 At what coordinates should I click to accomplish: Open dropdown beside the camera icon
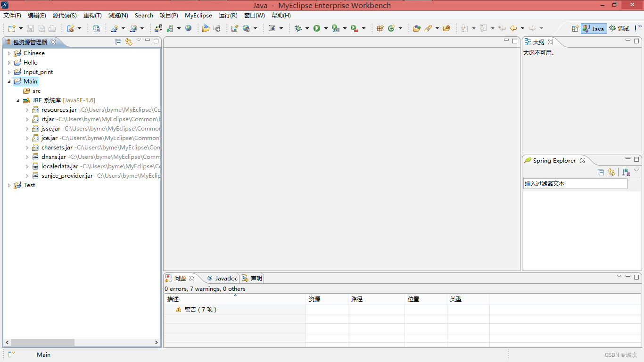[x=281, y=28]
